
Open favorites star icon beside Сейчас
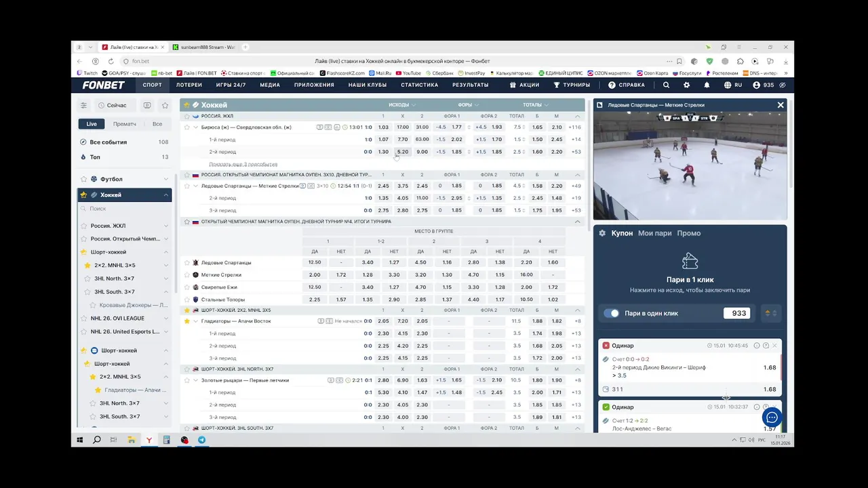pos(165,105)
